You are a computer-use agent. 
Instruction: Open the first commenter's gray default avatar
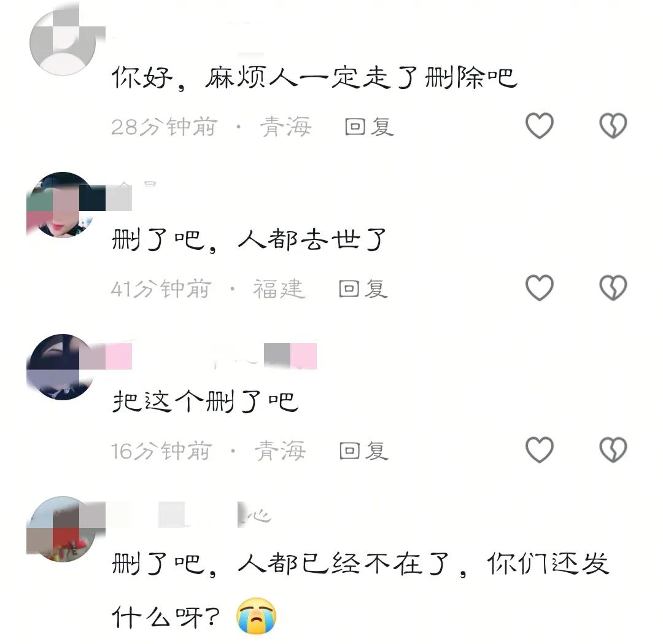[63, 43]
